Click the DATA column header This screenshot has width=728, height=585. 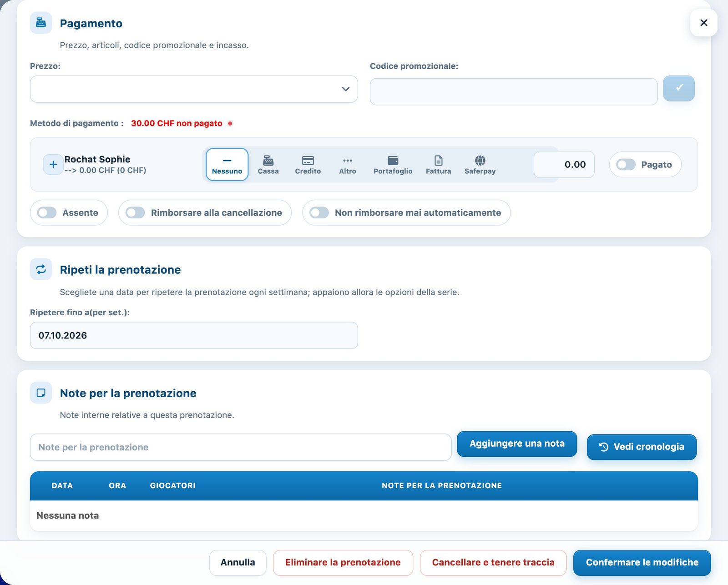[62, 485]
